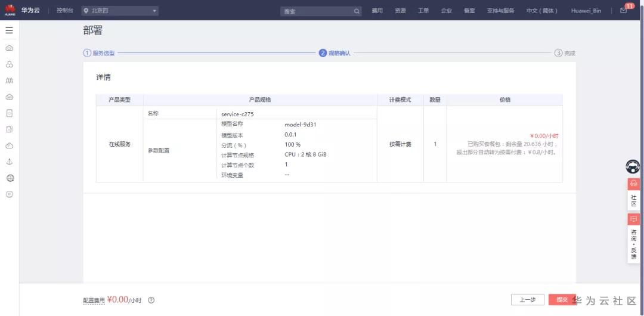
Task: Open the 中文(简体) language menu
Action: click(x=542, y=11)
